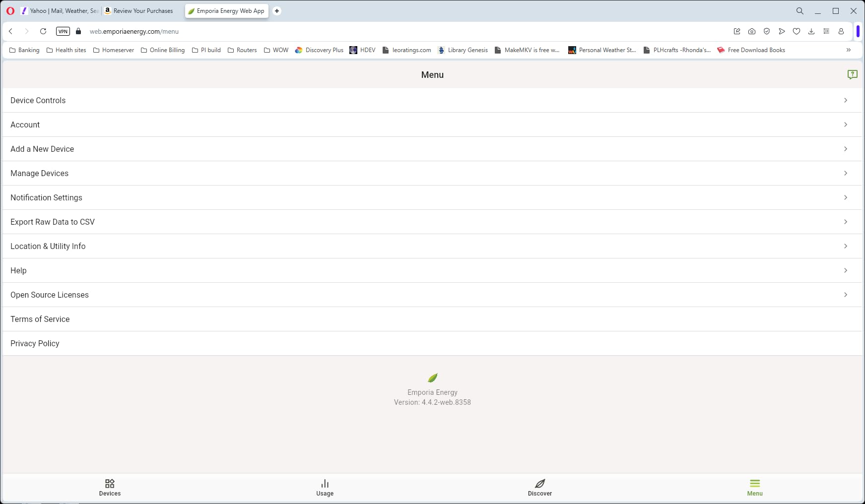Open the browser downloads icon

point(811,31)
